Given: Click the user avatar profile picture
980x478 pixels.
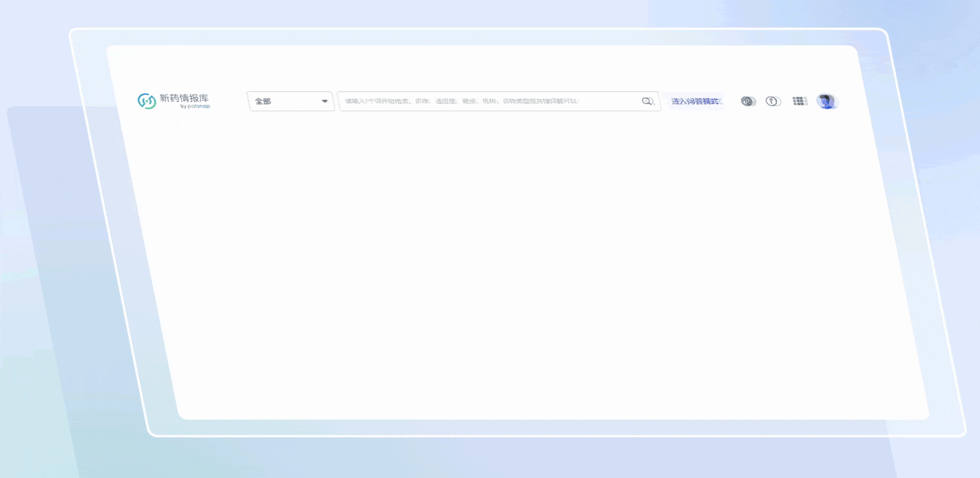Looking at the screenshot, I should point(826,101).
